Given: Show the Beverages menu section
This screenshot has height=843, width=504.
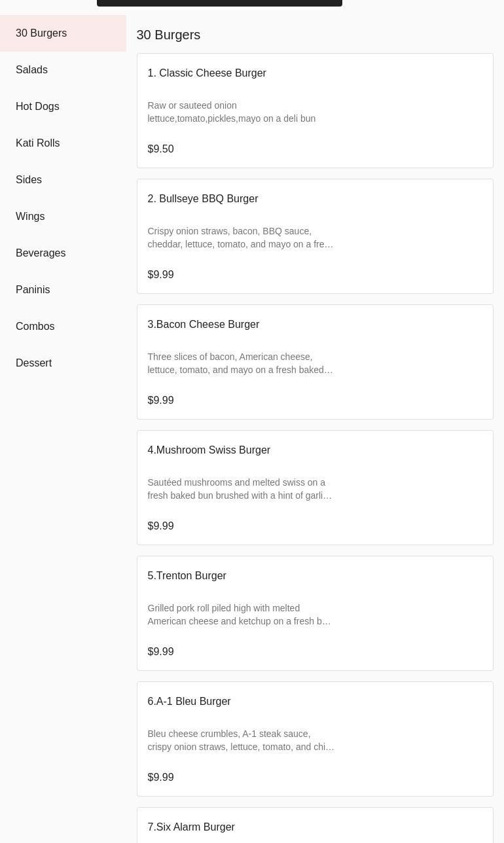Looking at the screenshot, I should (x=41, y=253).
